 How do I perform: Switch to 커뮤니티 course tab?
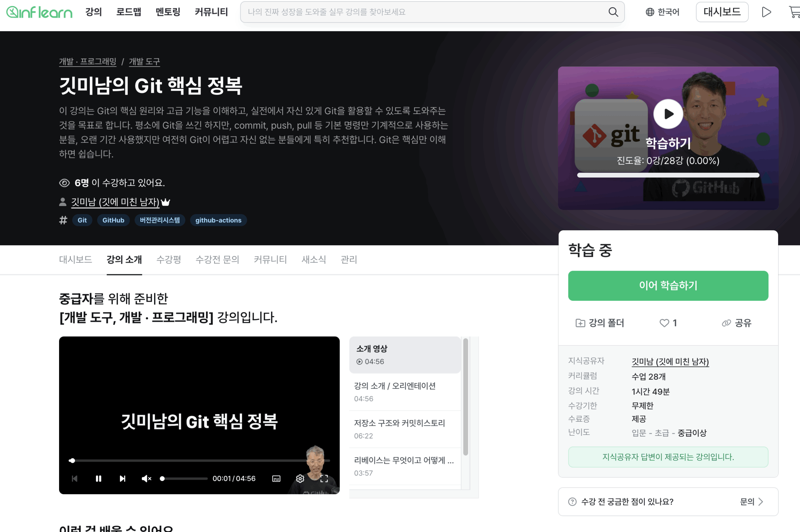coord(270,259)
